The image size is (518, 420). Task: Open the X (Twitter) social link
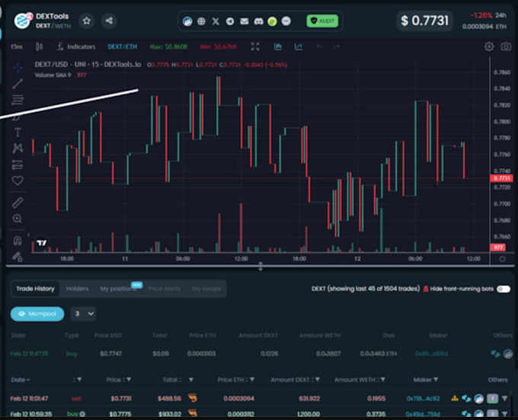coord(216,21)
